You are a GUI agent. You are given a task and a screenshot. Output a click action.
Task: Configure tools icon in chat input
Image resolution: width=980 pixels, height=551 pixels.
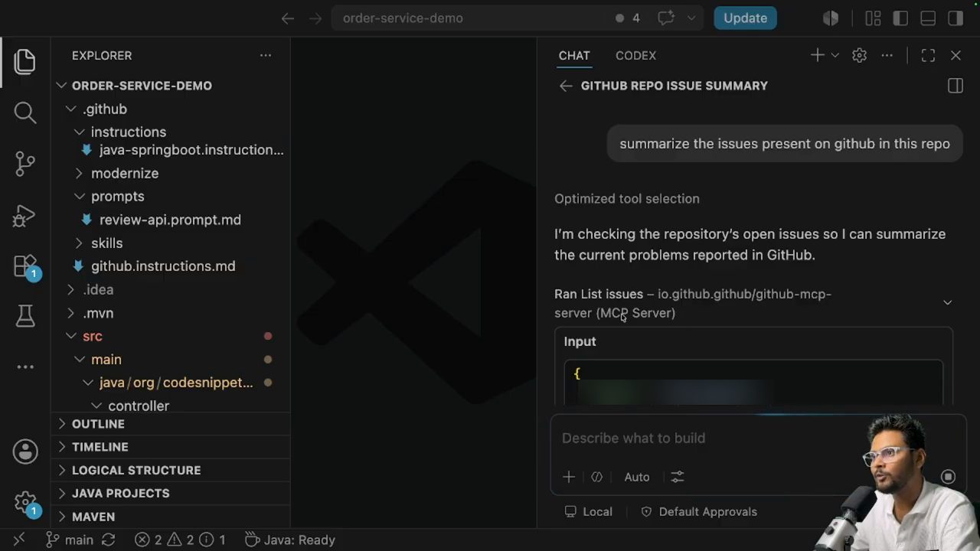tap(678, 477)
